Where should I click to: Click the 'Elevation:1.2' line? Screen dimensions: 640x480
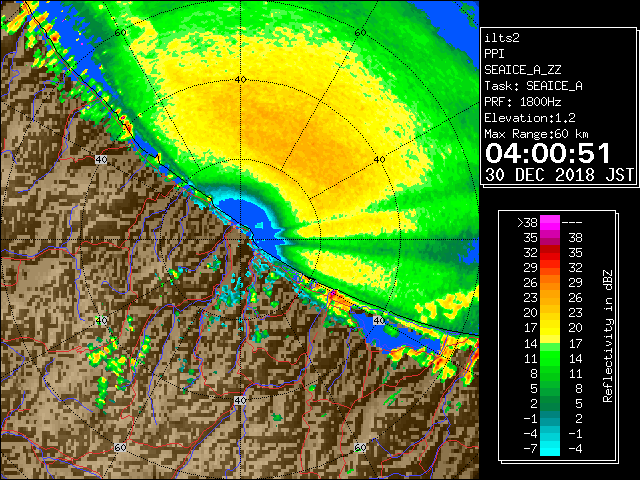coord(530,118)
